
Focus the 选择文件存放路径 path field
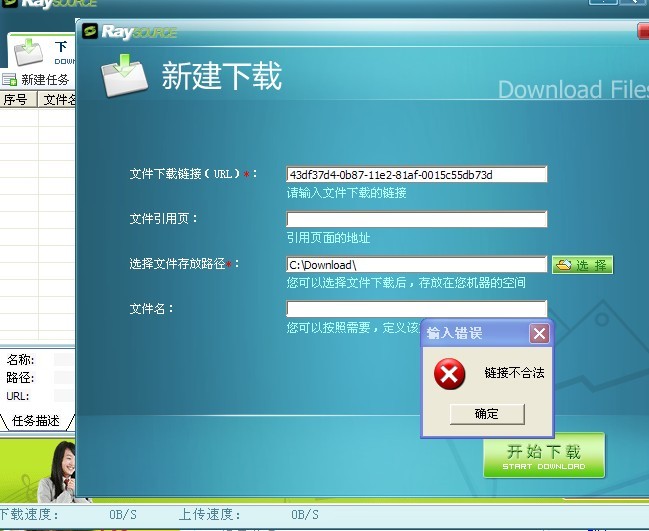point(416,264)
